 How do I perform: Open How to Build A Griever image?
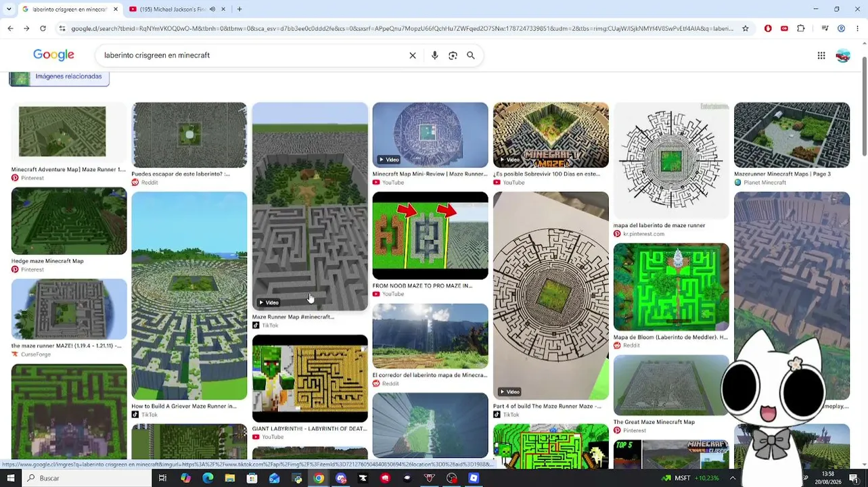[189, 296]
